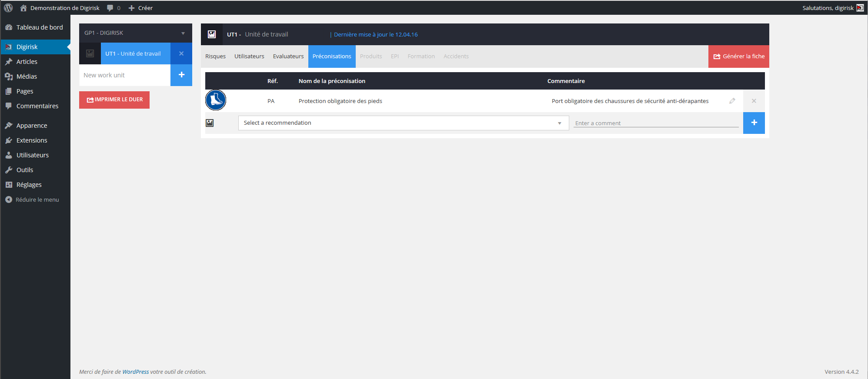Switch to the Risques tab

[x=216, y=57]
